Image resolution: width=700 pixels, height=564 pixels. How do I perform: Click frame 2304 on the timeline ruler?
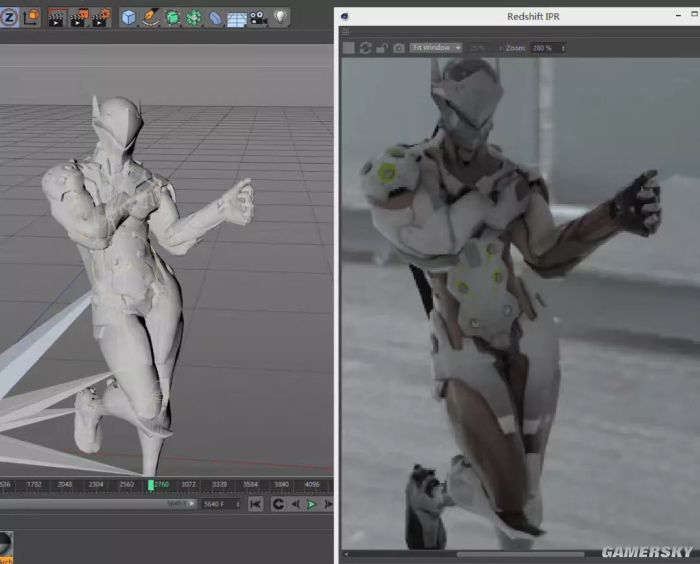click(96, 485)
